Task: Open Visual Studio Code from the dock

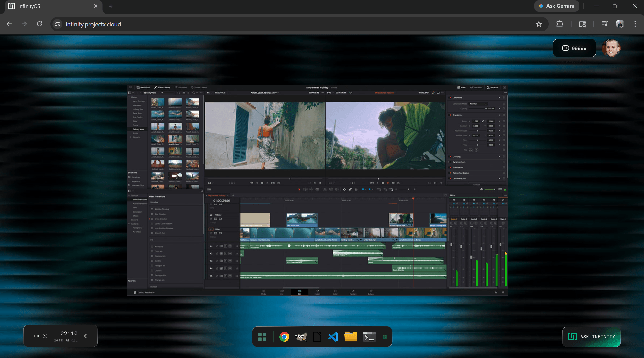Action: pyautogui.click(x=333, y=337)
